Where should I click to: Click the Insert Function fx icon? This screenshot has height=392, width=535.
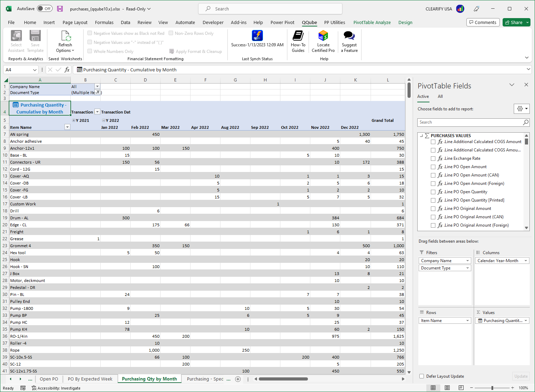pyautogui.click(x=67, y=70)
